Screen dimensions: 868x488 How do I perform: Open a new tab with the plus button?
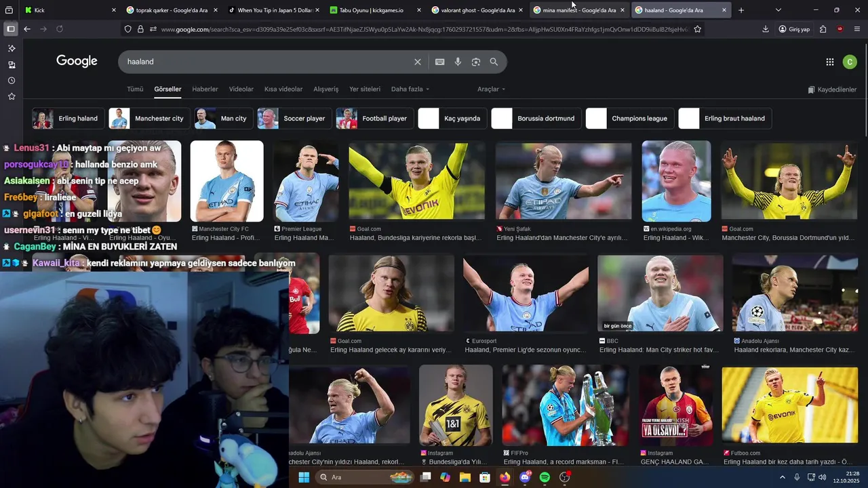[741, 10]
